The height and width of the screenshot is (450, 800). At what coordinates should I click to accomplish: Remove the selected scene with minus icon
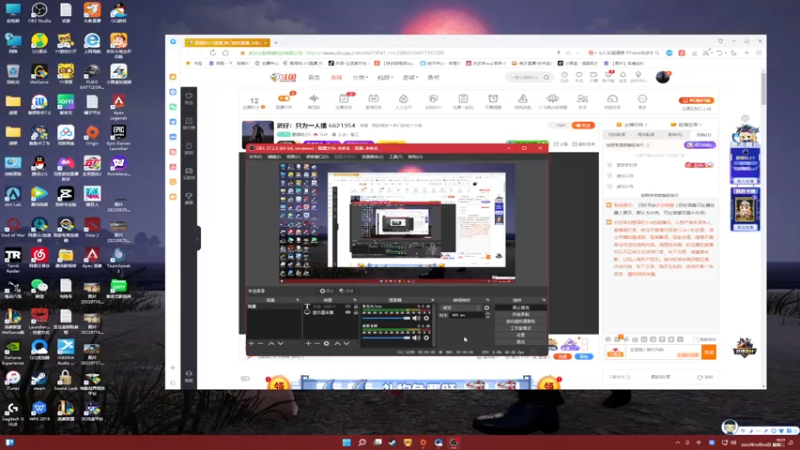261,344
